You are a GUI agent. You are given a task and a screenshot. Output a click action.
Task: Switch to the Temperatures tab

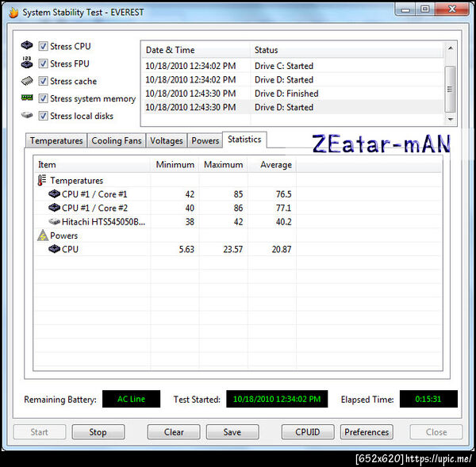(x=56, y=141)
